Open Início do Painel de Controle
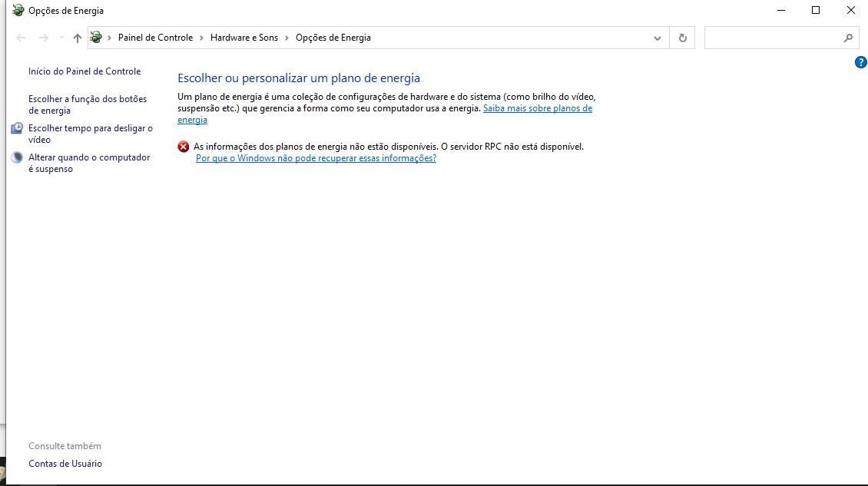The width and height of the screenshot is (868, 486). pos(84,71)
